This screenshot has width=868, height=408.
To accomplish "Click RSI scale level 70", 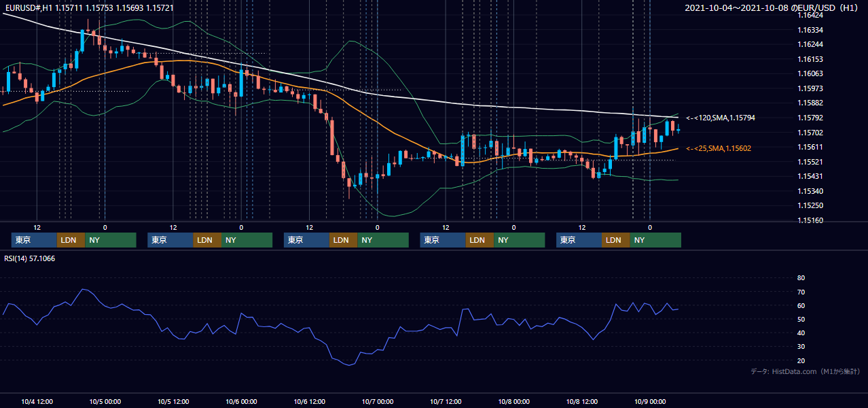I will tap(801, 292).
